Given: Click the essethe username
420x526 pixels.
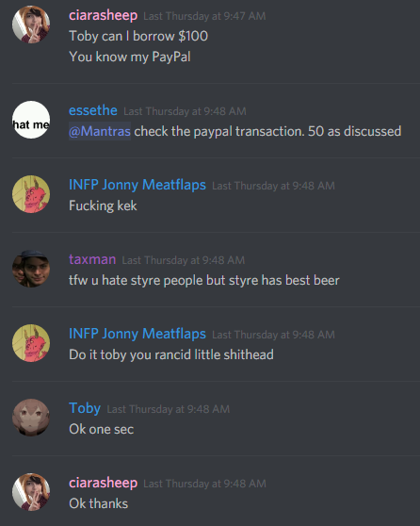Looking at the screenshot, I should click(93, 110).
